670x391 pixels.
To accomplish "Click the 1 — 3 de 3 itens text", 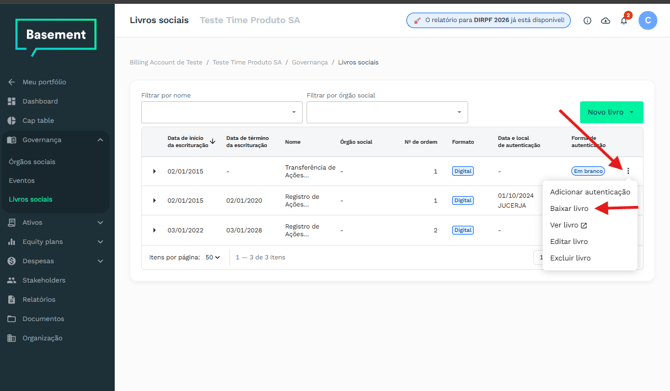I will click(x=260, y=257).
